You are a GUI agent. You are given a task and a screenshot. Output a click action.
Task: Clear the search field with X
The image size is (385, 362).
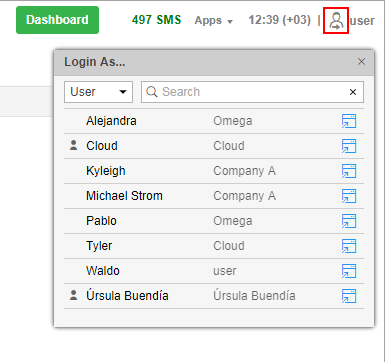[353, 92]
